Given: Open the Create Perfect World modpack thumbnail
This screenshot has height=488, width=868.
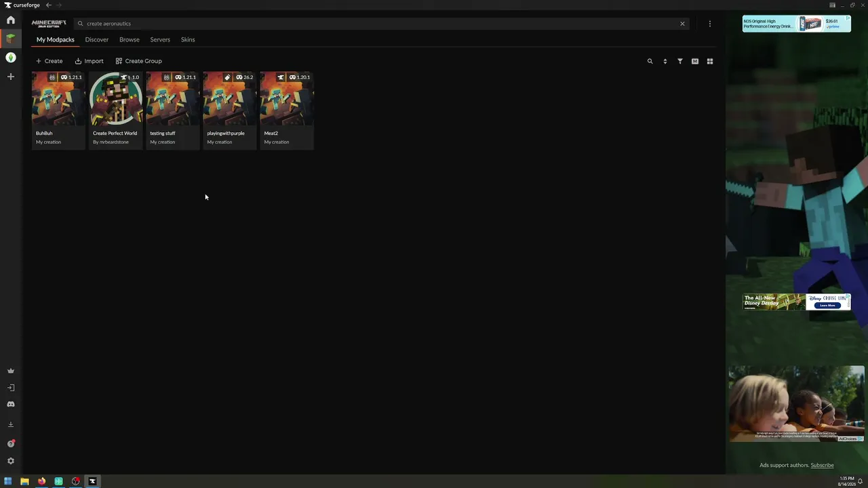Looking at the screenshot, I should coord(115,99).
